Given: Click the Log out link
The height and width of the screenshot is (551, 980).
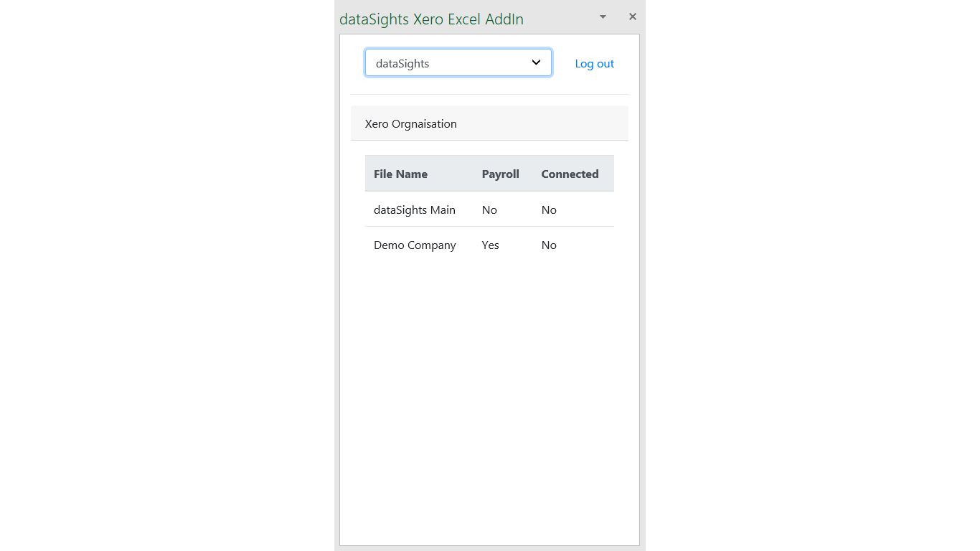Looking at the screenshot, I should point(594,64).
